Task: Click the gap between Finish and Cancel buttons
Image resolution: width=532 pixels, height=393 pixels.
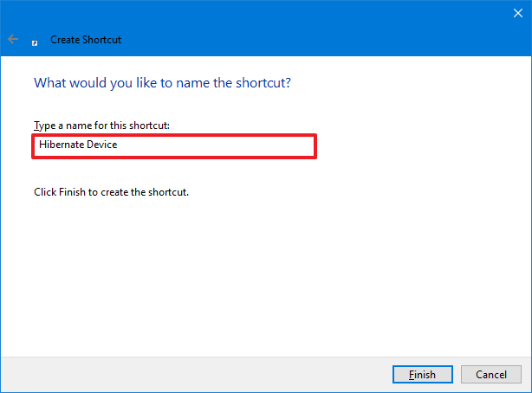Action: tap(456, 375)
